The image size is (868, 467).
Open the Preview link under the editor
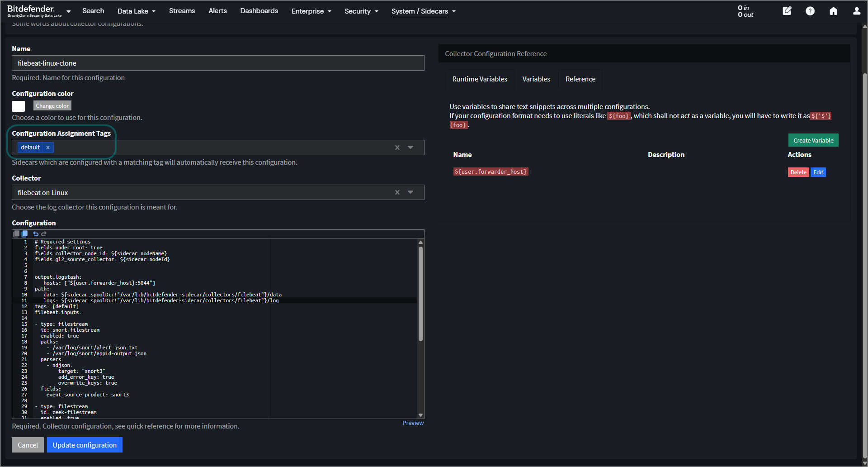click(413, 423)
